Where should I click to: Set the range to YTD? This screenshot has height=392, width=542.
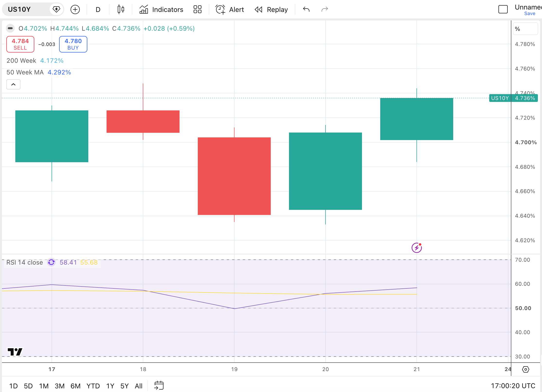(x=93, y=386)
